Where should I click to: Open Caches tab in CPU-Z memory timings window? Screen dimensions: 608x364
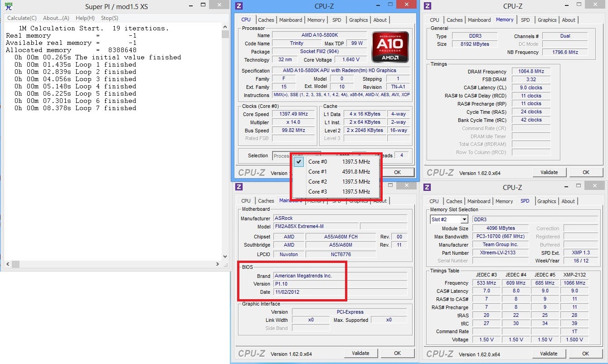point(454,20)
